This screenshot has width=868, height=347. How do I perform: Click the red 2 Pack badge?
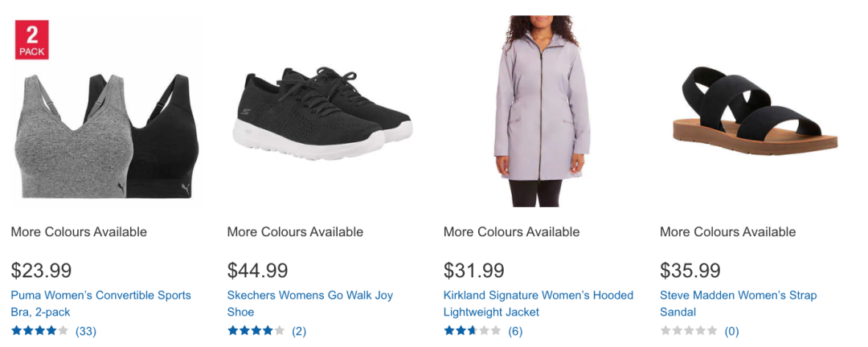[x=32, y=39]
